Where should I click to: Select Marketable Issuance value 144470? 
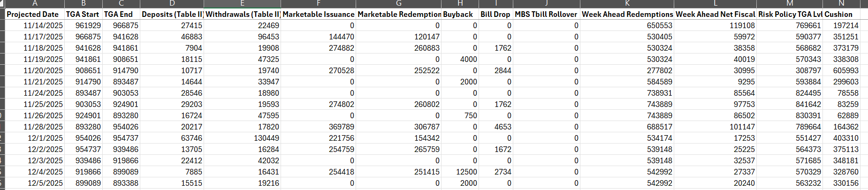click(x=319, y=37)
